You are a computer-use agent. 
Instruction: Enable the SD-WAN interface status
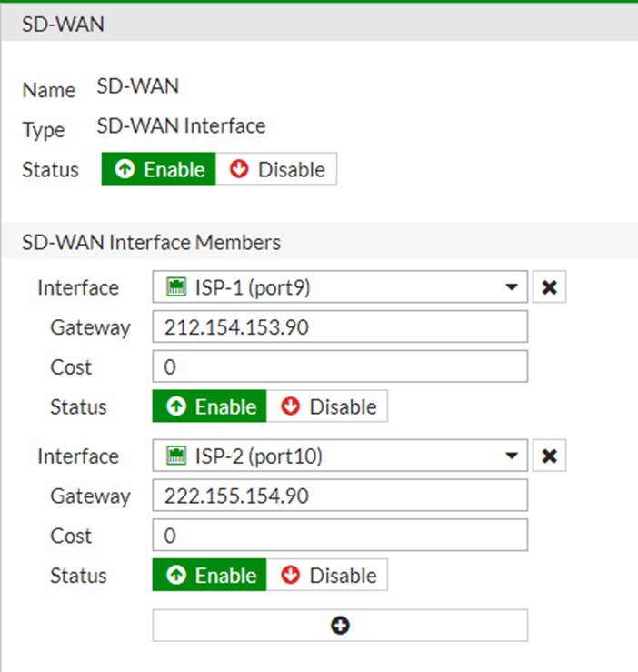(158, 169)
